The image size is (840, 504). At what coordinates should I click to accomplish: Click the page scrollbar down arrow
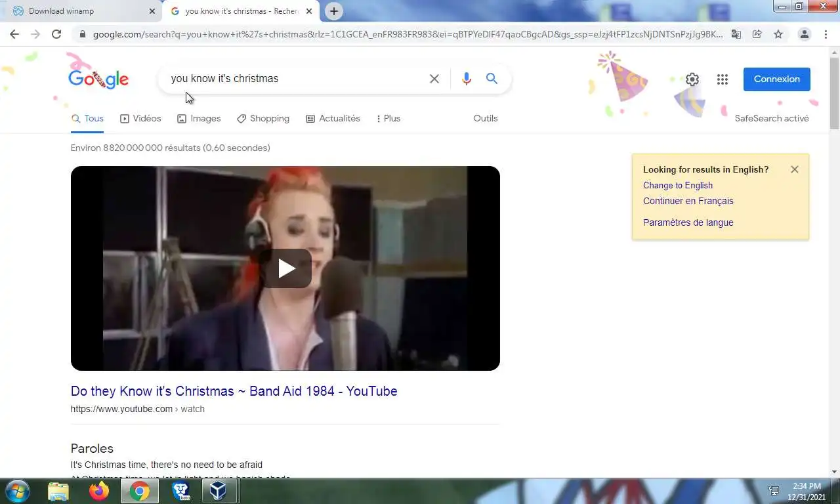[834, 471]
